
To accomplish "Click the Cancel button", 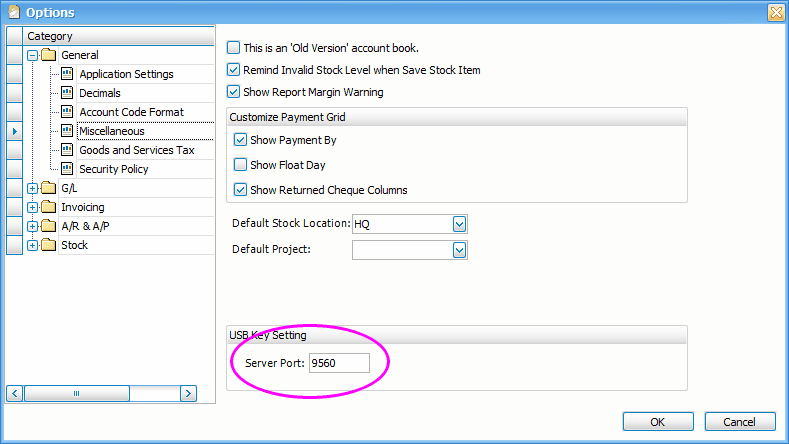I will point(740,422).
